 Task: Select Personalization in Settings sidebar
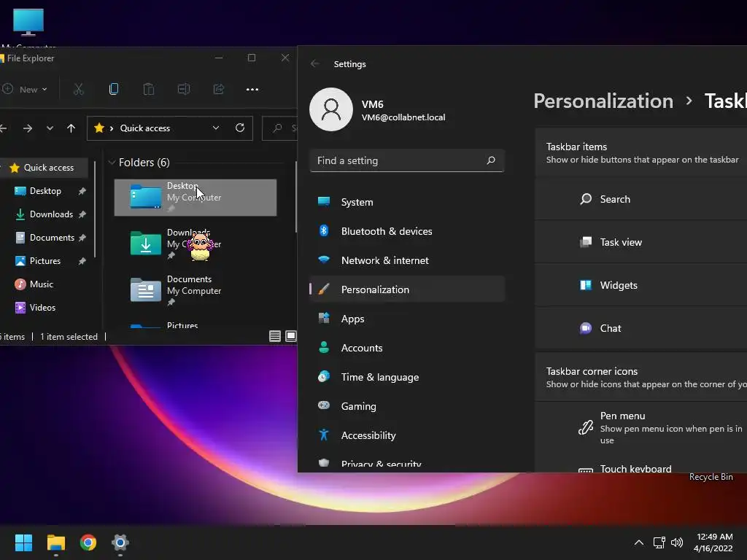pos(407,289)
